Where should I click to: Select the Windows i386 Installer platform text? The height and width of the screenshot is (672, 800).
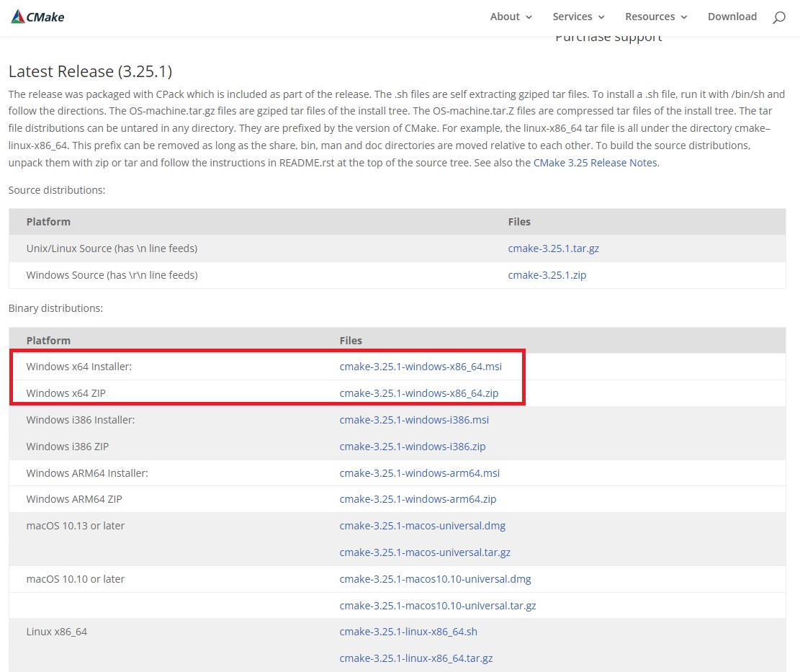click(81, 420)
